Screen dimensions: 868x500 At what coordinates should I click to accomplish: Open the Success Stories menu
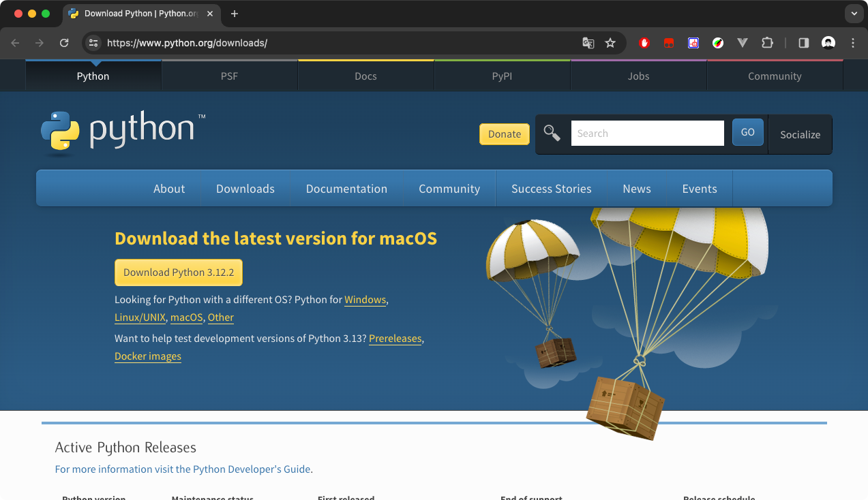[x=552, y=189]
